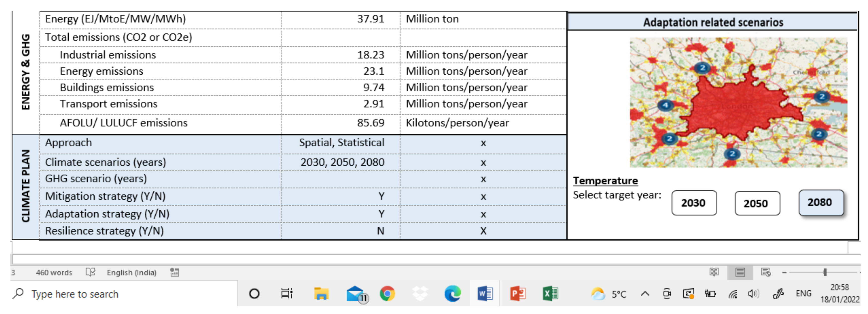
Task: Click the 460 words count
Action: (x=54, y=273)
